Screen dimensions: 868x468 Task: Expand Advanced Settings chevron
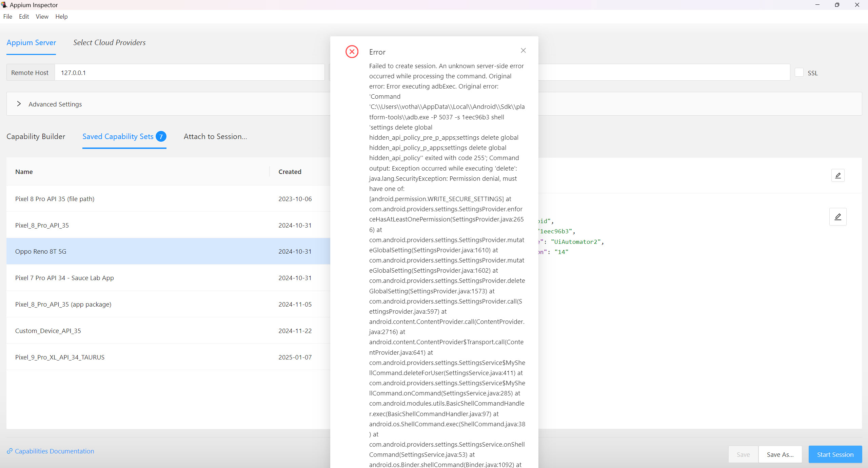(x=19, y=104)
